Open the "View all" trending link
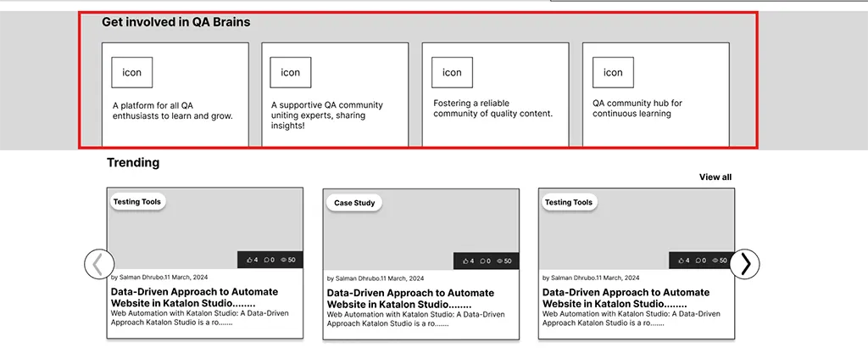The image size is (868, 348). (715, 177)
